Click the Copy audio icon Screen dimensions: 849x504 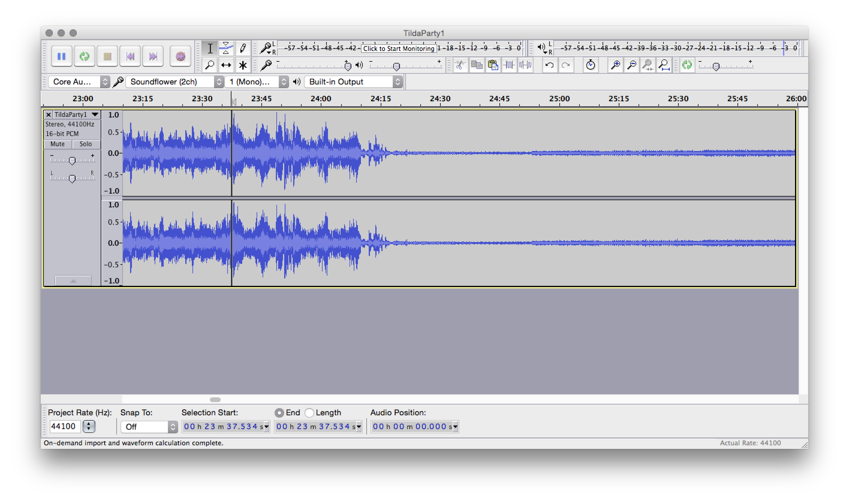pyautogui.click(x=477, y=65)
